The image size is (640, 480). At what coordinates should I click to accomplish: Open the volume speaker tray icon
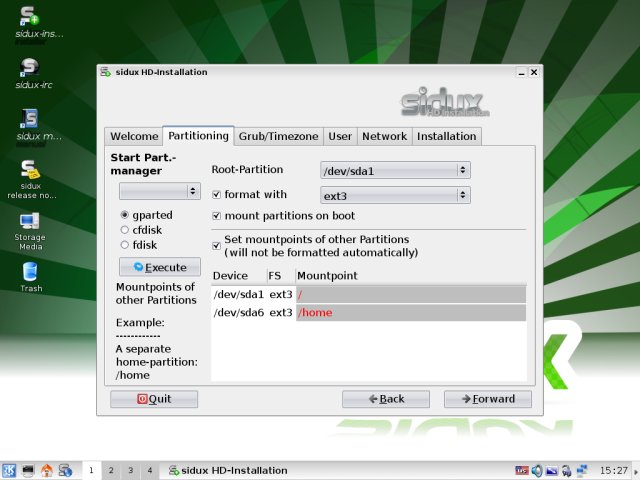point(537,471)
